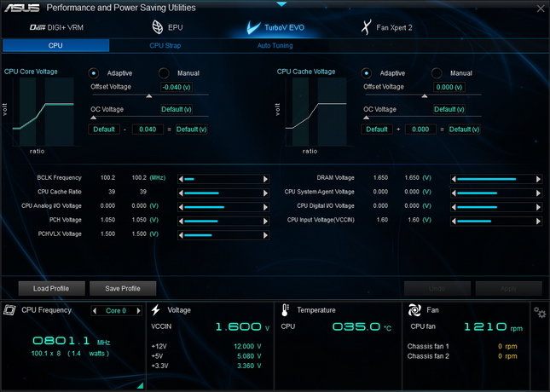This screenshot has width=550, height=392.
Task: Increase CPU Cache Ratio with right arrow
Action: click(265, 193)
